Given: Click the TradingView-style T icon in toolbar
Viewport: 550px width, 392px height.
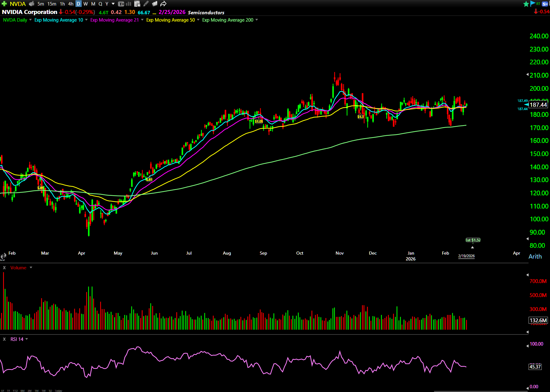Looking at the screenshot, I should [x=121, y=4].
